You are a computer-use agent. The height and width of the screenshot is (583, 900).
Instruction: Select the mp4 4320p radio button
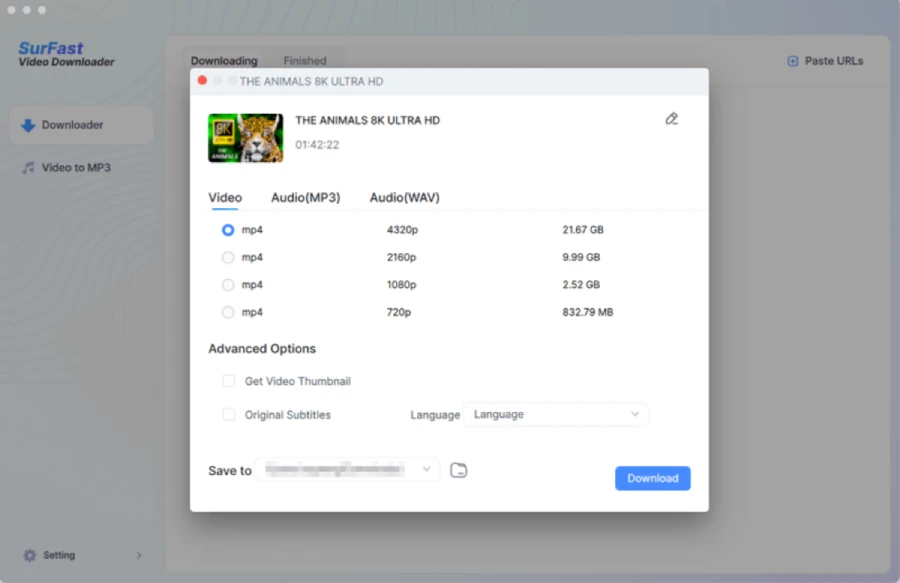[228, 230]
